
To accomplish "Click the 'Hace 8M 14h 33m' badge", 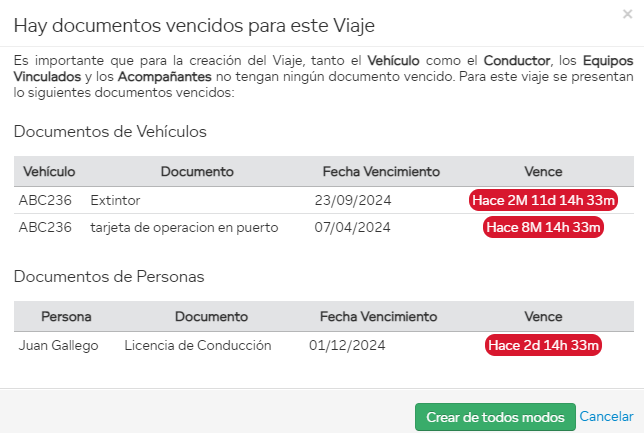I will tap(543, 227).
